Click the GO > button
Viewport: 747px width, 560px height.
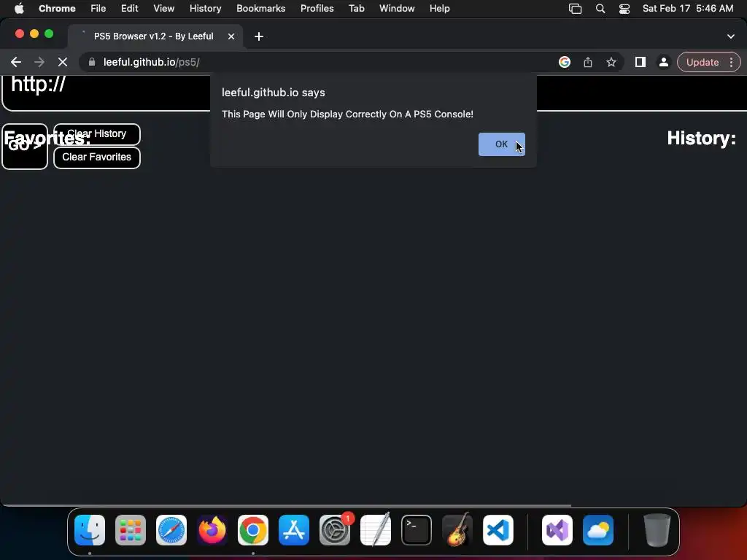25,147
